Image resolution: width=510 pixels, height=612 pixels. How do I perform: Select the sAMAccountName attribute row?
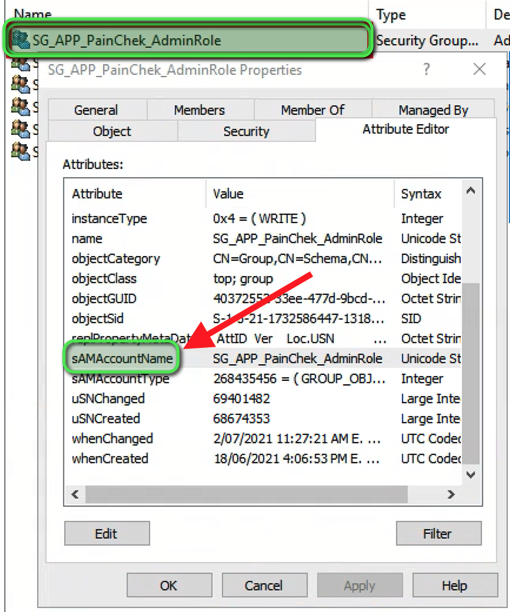pos(265,358)
